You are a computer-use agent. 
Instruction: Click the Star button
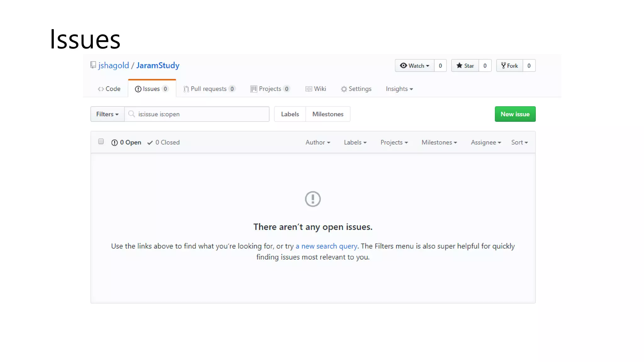coord(465,66)
